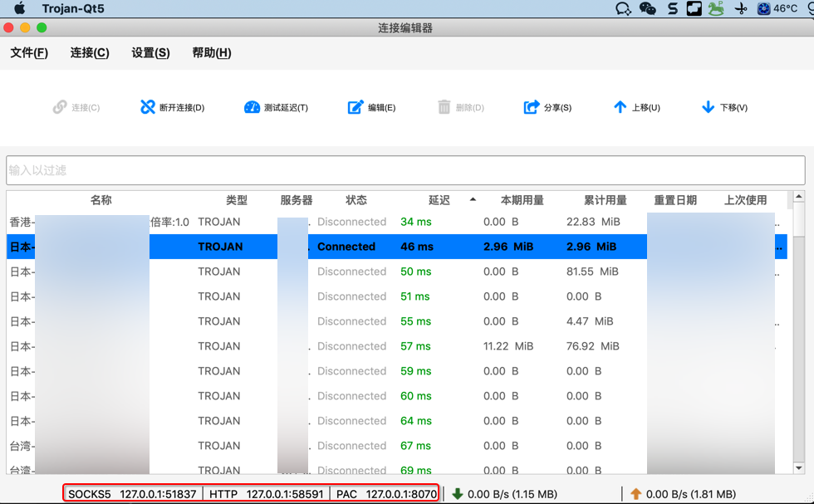Click the 类型 column header
The image size is (814, 504).
(237, 200)
